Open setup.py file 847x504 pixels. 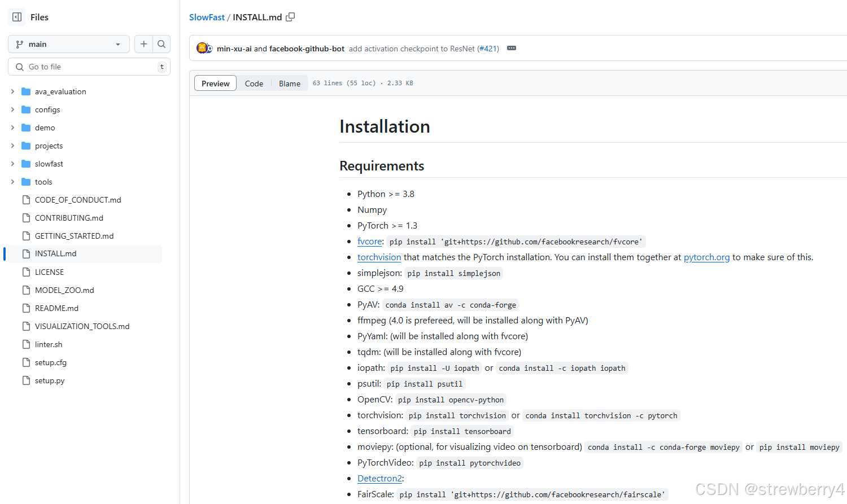point(50,380)
